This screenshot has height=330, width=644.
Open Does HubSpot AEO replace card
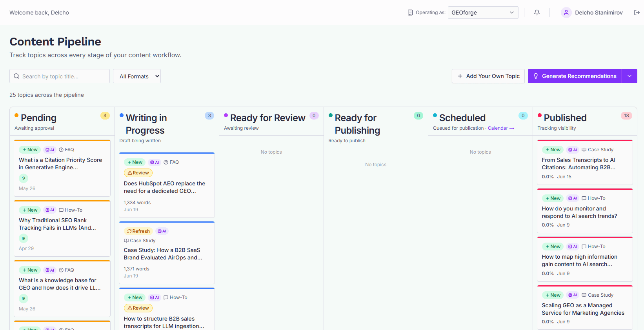167,185
